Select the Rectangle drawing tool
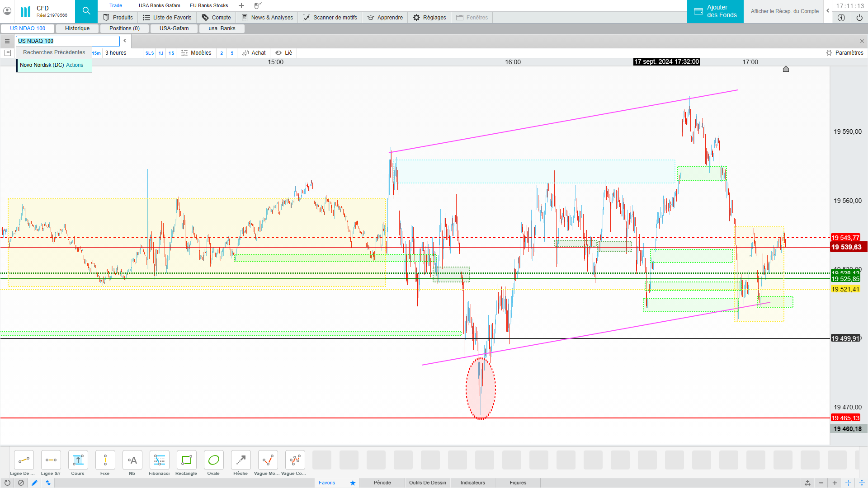 [186, 460]
